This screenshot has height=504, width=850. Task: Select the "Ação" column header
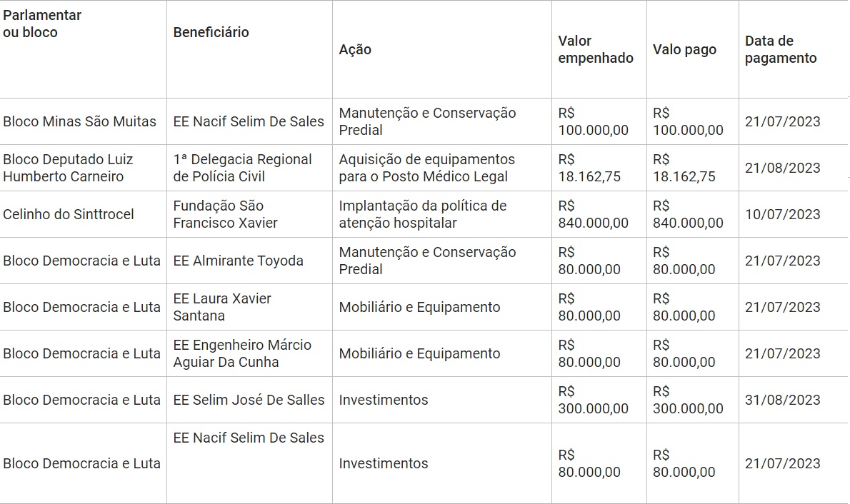pos(355,50)
